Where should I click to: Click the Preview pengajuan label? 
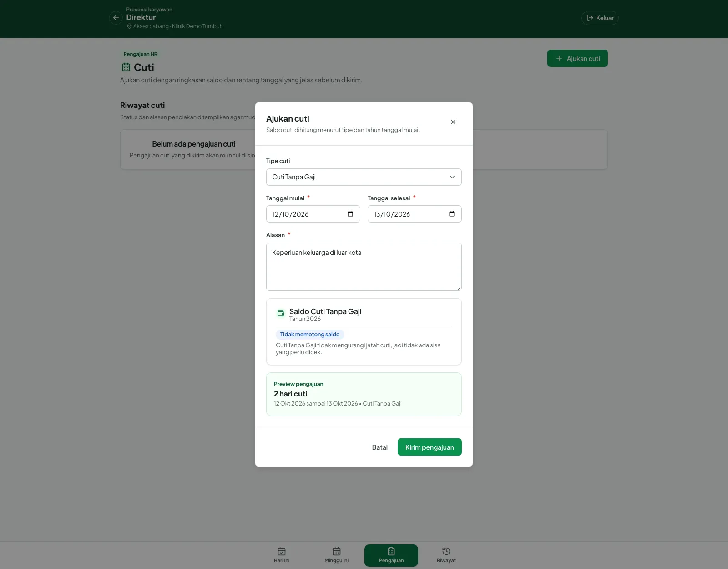click(298, 384)
